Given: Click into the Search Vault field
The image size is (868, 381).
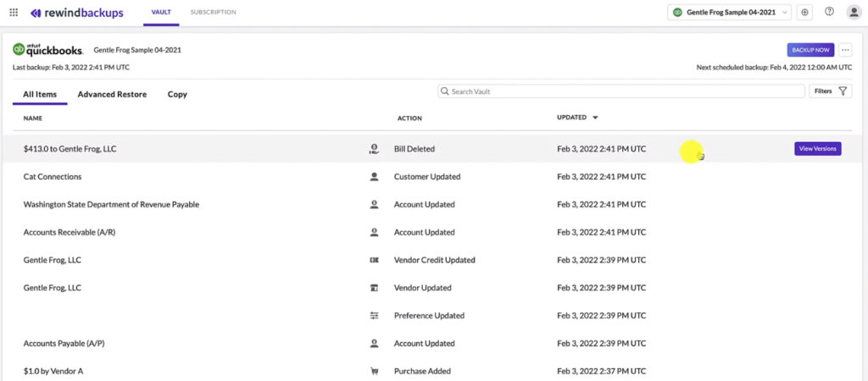Looking at the screenshot, I should [621, 91].
